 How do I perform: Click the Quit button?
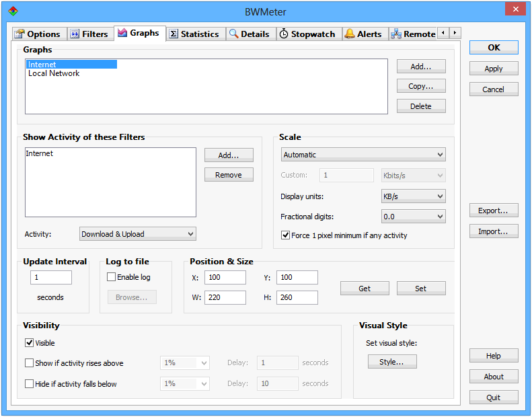click(x=494, y=397)
